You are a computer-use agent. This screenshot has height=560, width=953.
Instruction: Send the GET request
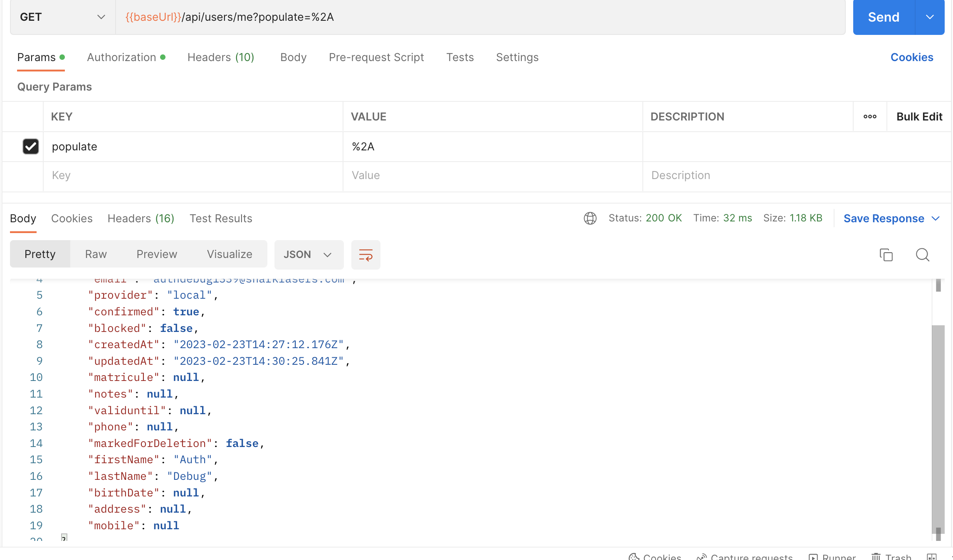point(883,17)
